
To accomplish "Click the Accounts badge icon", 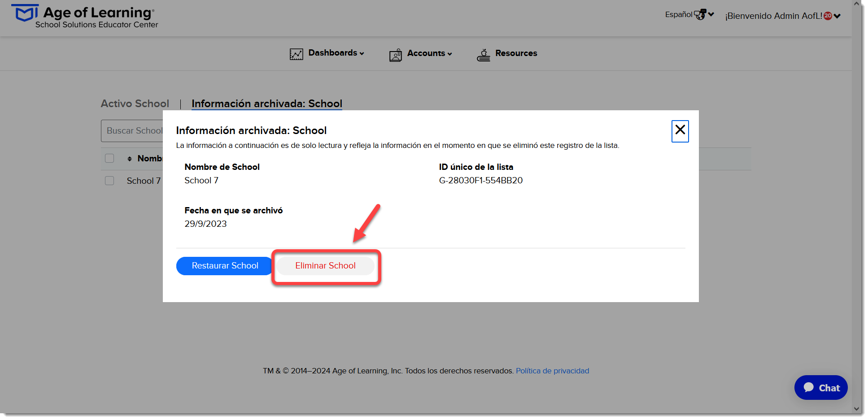I will click(x=396, y=55).
